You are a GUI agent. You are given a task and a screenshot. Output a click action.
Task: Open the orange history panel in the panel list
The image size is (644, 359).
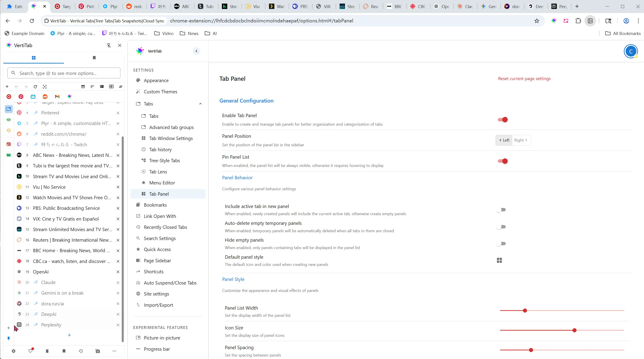[x=9, y=131]
